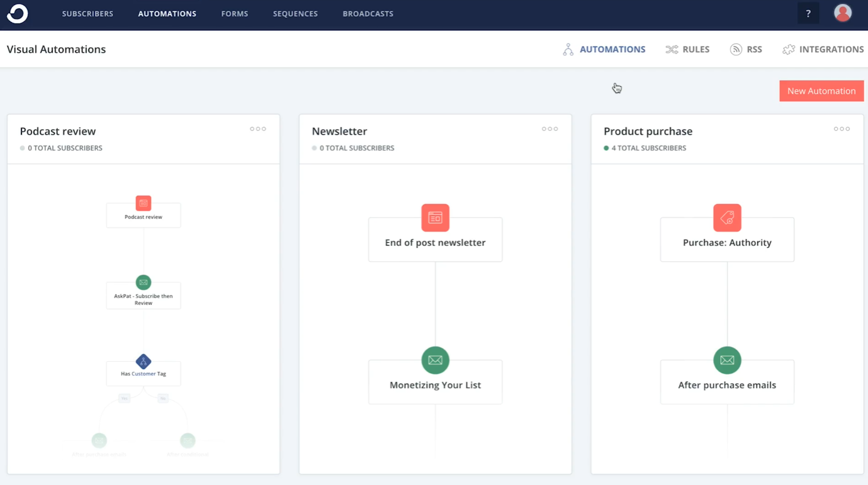868x485 pixels.
Task: Click the No branch label under Has Customer Tag
Action: click(163, 398)
